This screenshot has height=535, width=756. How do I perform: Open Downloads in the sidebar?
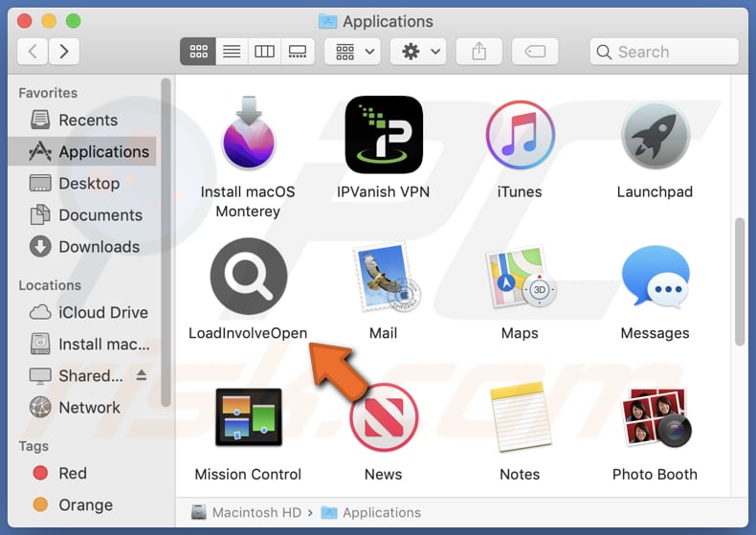tap(82, 247)
